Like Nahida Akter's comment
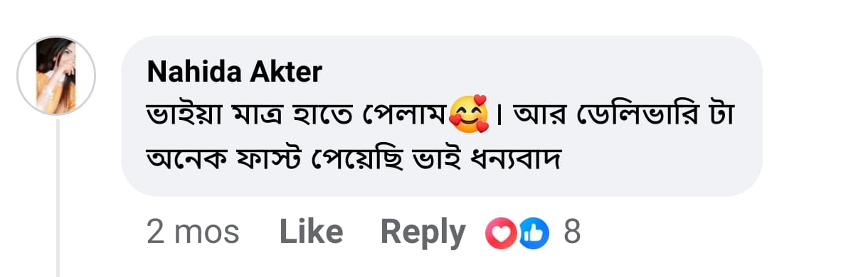 coord(311,232)
